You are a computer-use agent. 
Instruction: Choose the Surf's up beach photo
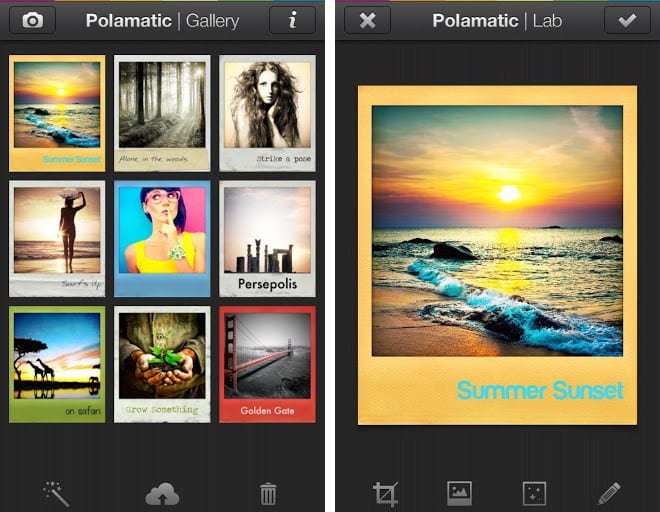coord(57,239)
